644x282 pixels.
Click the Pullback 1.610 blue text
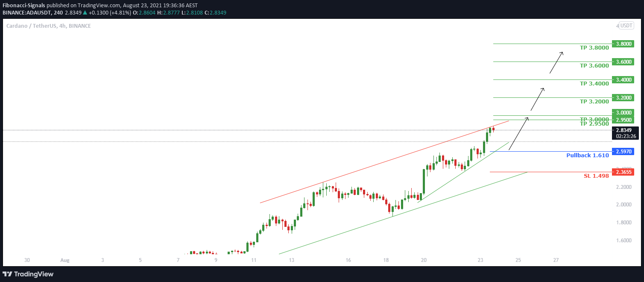[x=588, y=155]
